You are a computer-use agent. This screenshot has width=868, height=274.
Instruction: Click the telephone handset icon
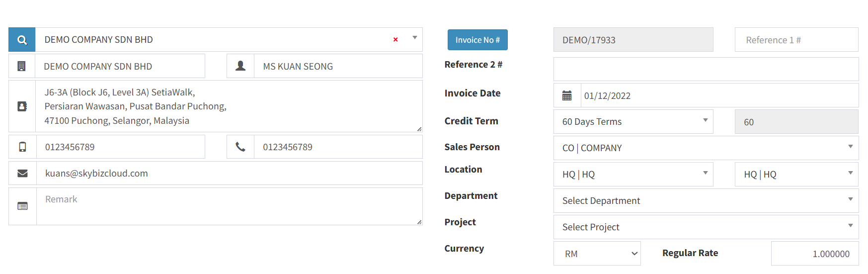[x=240, y=147]
